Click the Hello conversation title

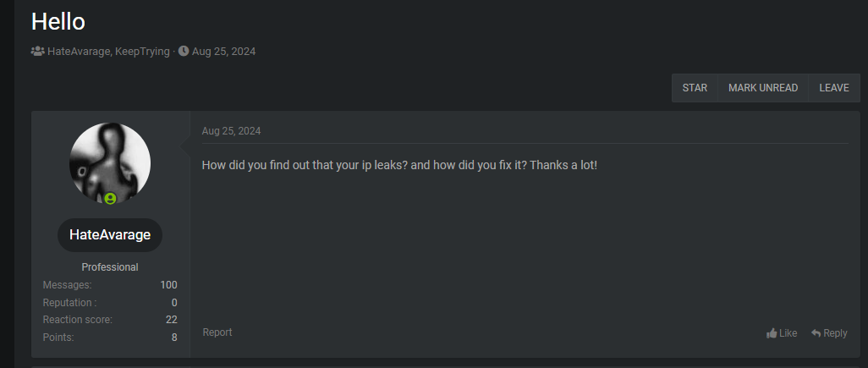click(58, 21)
